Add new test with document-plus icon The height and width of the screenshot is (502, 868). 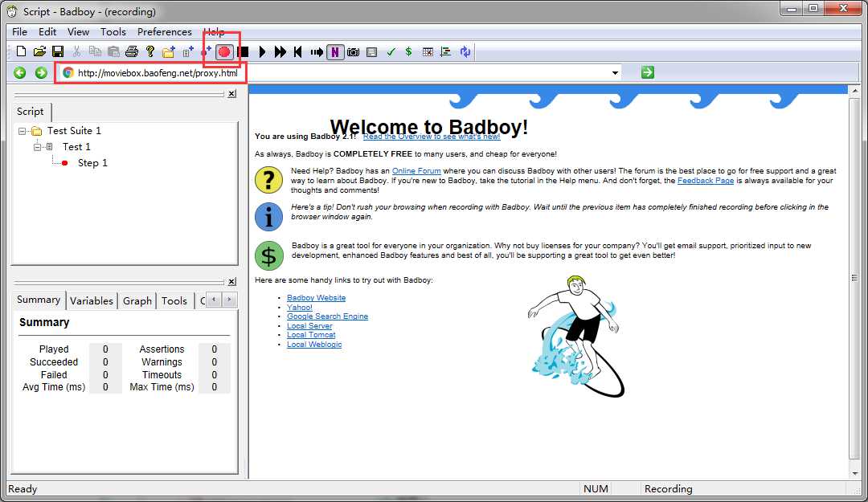188,51
